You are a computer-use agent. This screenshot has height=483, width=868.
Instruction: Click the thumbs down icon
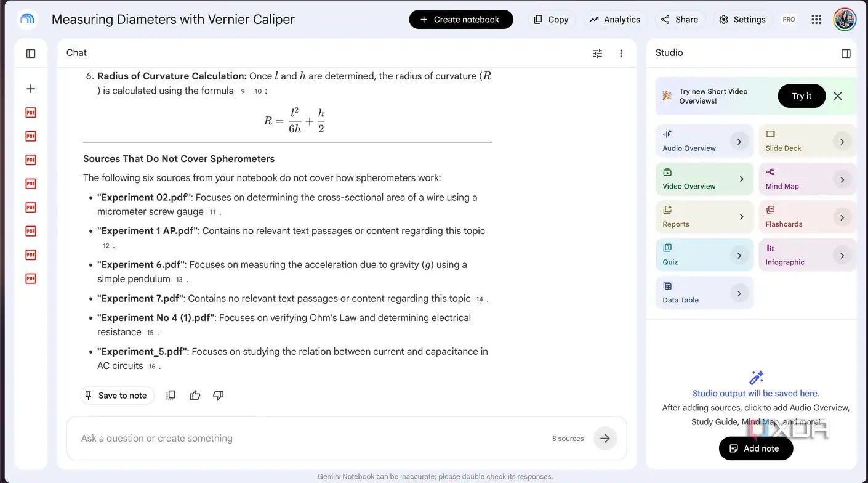[218, 396]
